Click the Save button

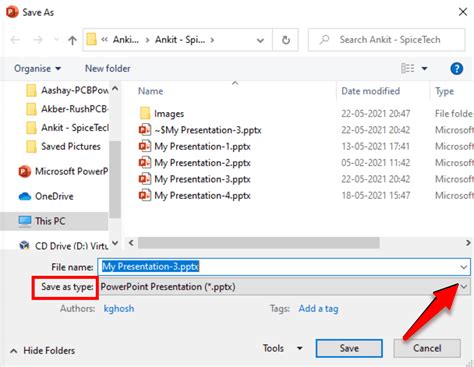click(x=349, y=348)
